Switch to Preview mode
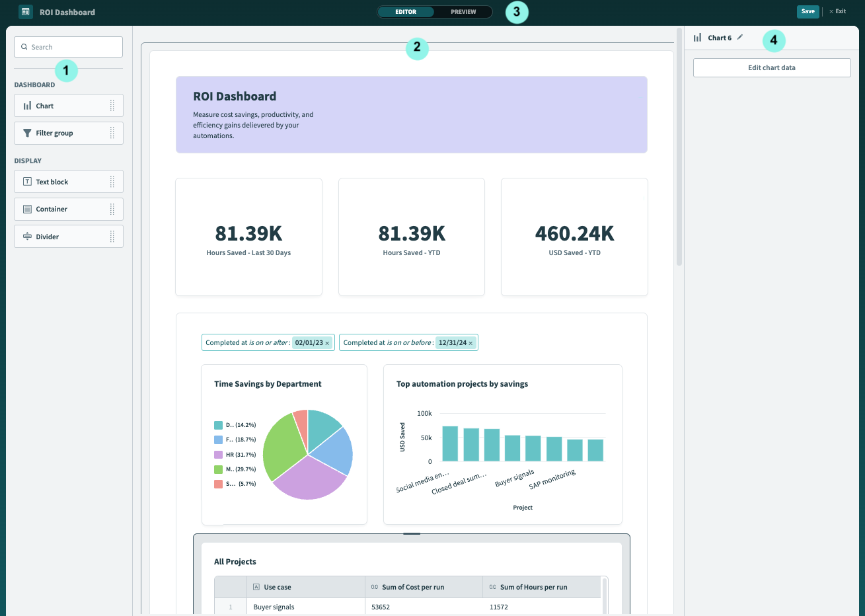 point(463,11)
